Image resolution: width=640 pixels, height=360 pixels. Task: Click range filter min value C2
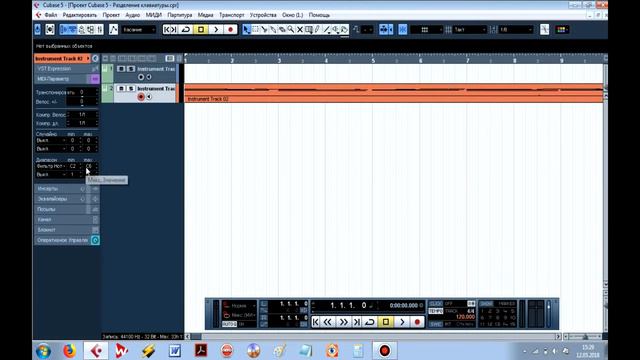point(73,166)
